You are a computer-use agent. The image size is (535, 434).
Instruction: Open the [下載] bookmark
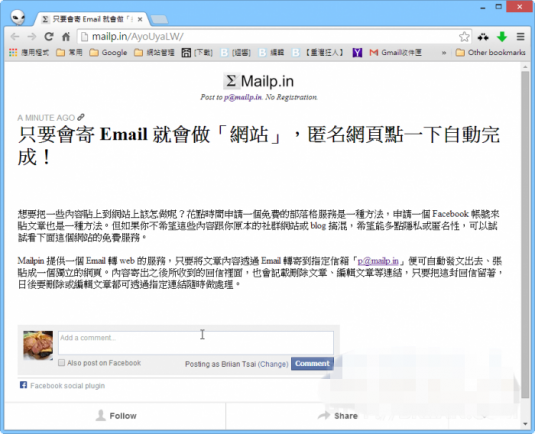197,52
